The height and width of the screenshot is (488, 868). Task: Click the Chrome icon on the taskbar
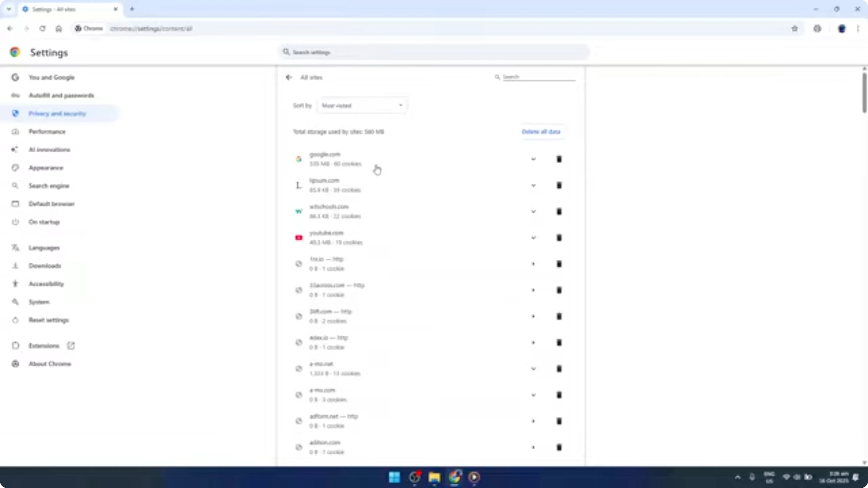[455, 477]
